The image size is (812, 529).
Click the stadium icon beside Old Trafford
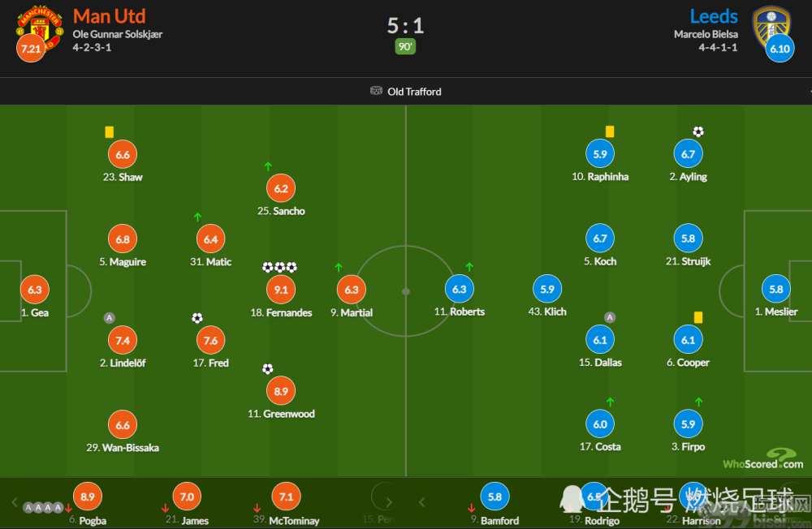point(376,91)
